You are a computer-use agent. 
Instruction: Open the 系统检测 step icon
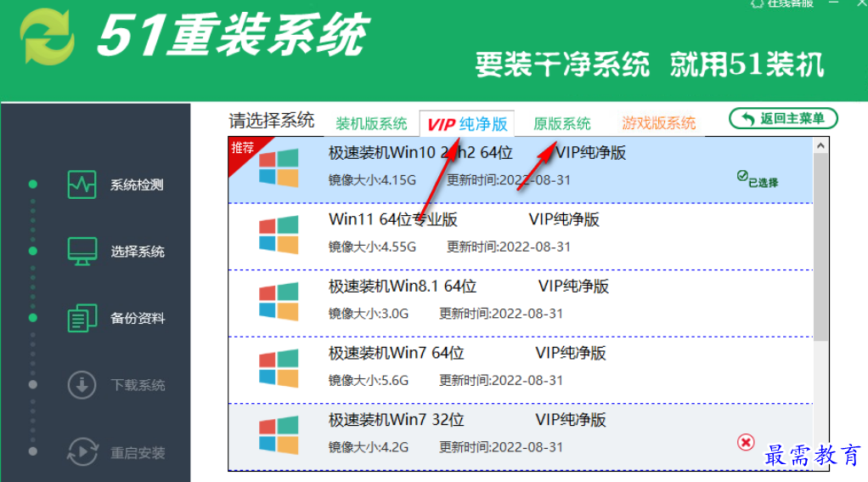click(x=82, y=184)
